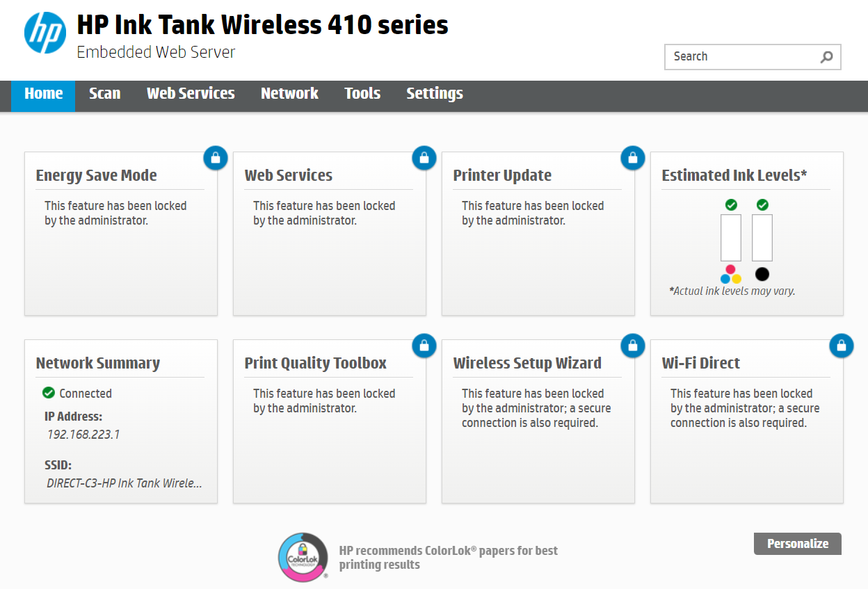
Task: Click the search magnifier icon
Action: click(x=826, y=57)
